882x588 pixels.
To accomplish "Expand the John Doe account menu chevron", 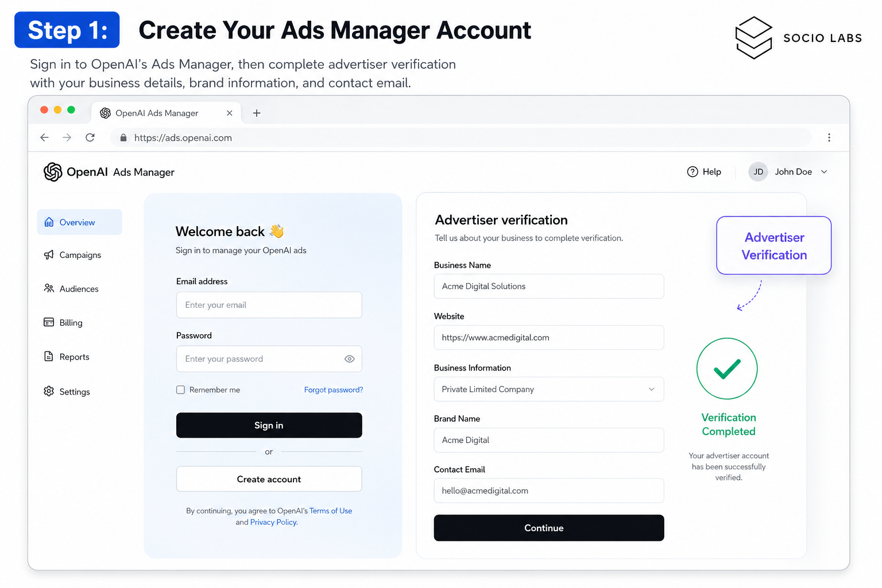I will (824, 172).
